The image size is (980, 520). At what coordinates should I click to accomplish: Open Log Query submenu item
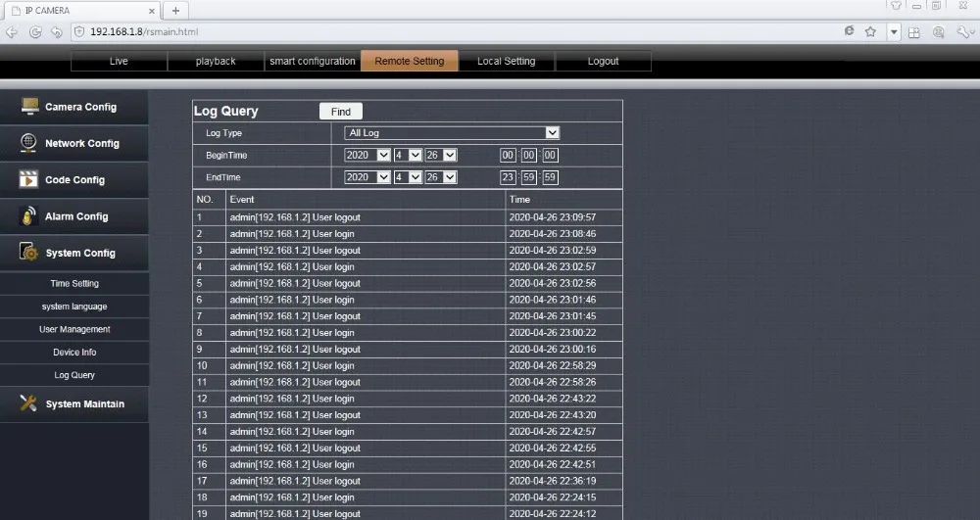[74, 375]
